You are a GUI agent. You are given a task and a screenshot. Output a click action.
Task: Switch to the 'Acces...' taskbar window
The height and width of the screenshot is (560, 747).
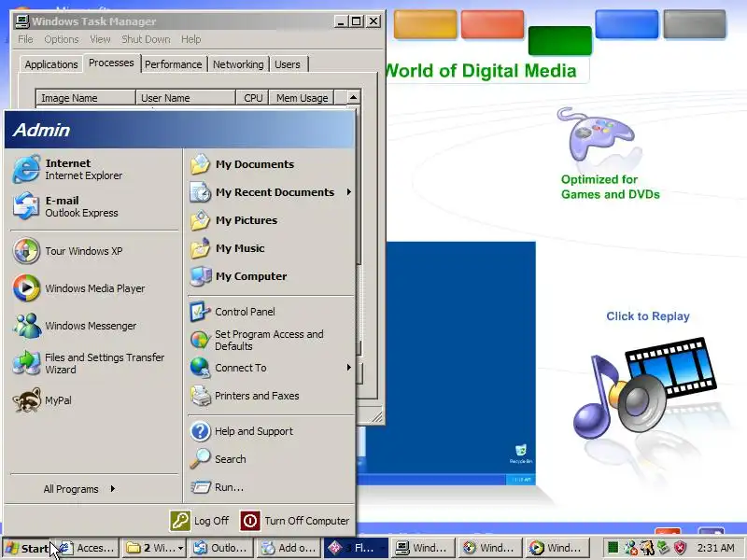click(86, 548)
